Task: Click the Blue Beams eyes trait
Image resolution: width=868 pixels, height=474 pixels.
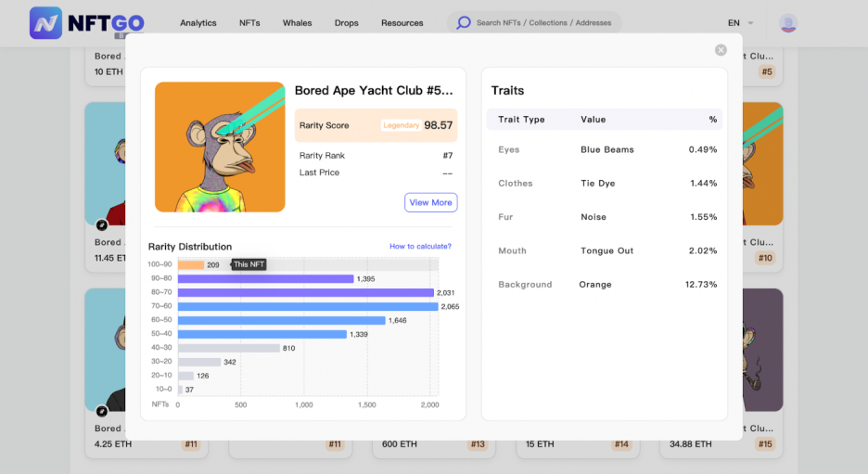Action: 607,149
